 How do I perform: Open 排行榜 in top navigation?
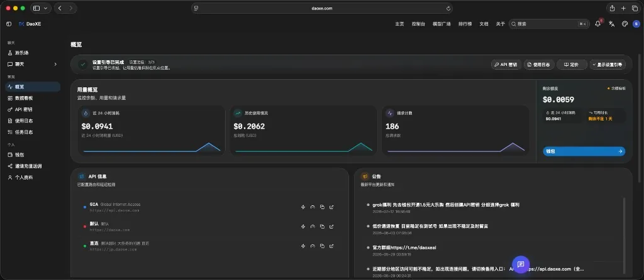pyautogui.click(x=465, y=24)
